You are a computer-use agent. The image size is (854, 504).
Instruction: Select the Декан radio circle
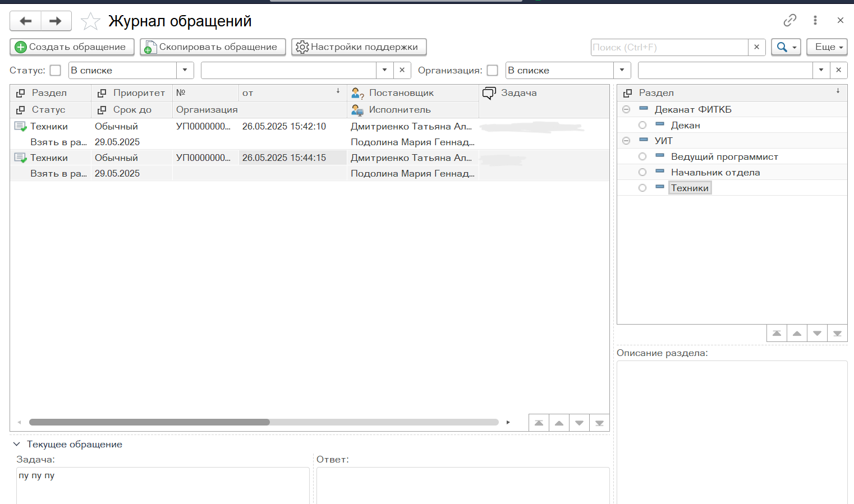coord(642,126)
